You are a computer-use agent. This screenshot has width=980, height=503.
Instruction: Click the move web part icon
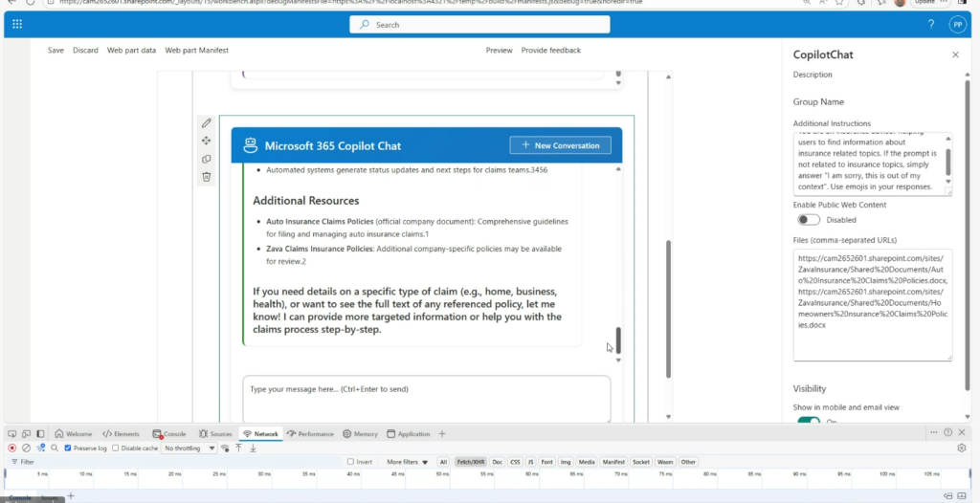207,141
